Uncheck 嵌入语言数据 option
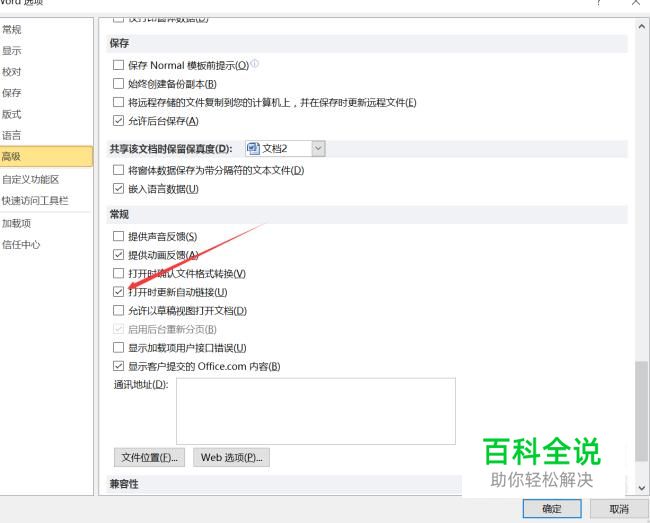Image resolution: width=650 pixels, height=523 pixels. pos(118,189)
